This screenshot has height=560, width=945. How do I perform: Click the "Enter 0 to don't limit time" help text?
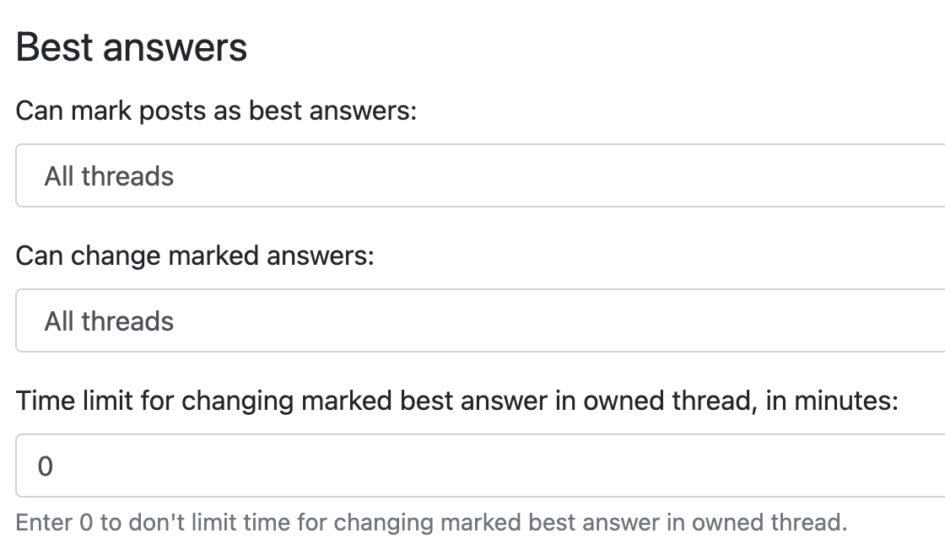point(430,522)
